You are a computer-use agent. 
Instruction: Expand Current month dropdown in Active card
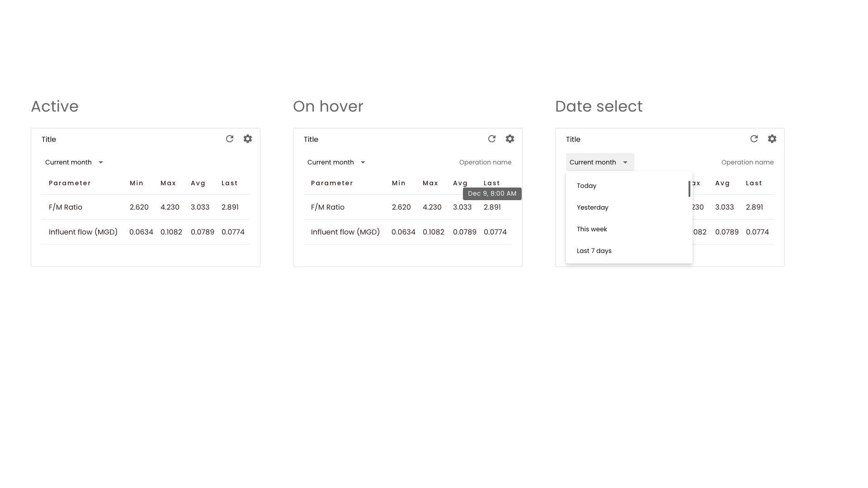click(x=75, y=162)
